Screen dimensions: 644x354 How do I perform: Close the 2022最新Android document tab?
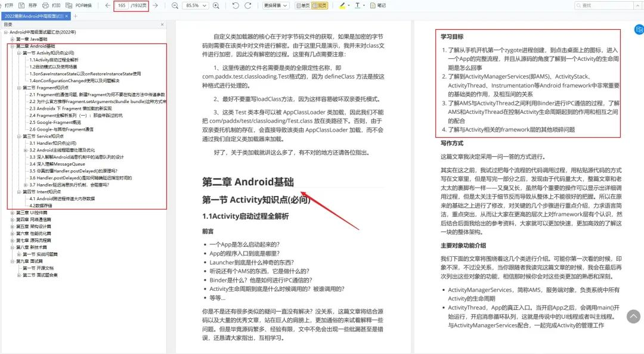67,16
